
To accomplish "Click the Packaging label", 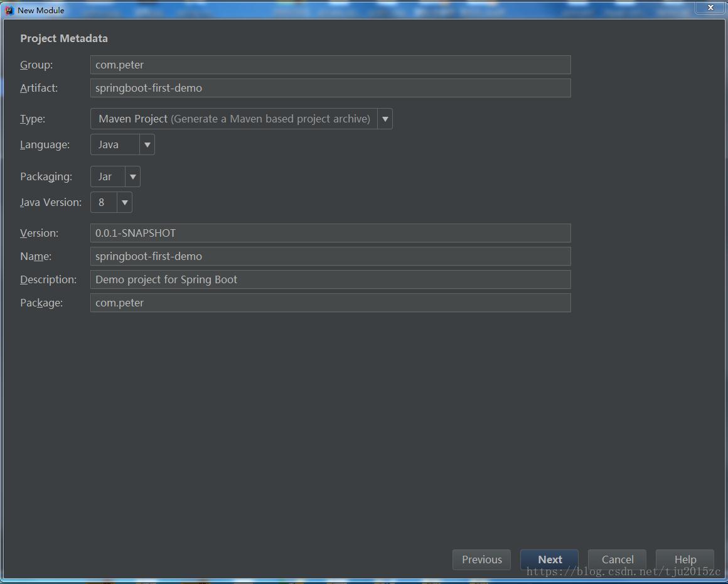I will [x=46, y=176].
